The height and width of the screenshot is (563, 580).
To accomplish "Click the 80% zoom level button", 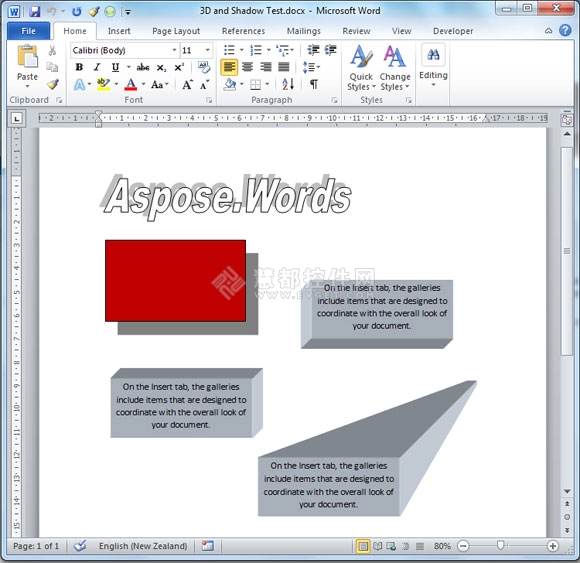I will pos(442,546).
